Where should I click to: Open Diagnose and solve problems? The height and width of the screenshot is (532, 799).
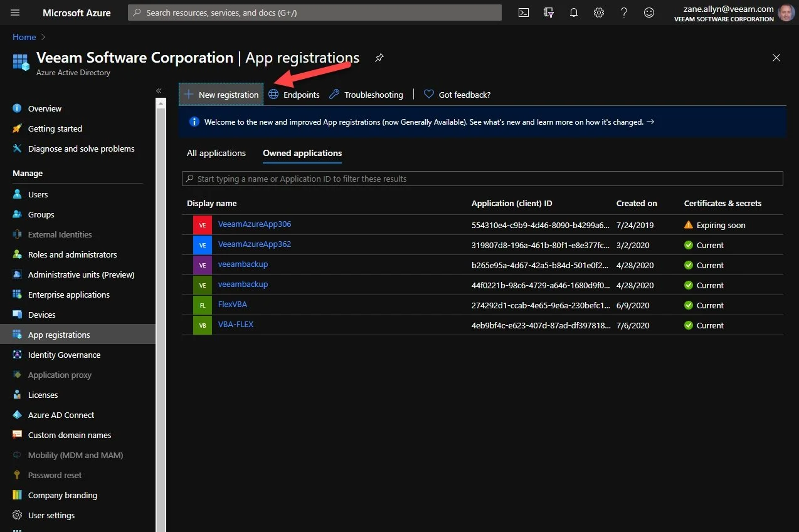(x=82, y=149)
